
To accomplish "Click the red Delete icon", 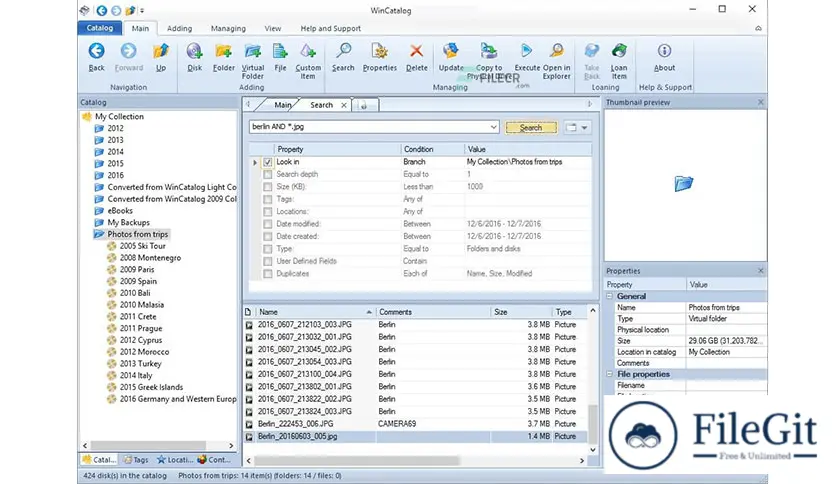I will click(416, 51).
